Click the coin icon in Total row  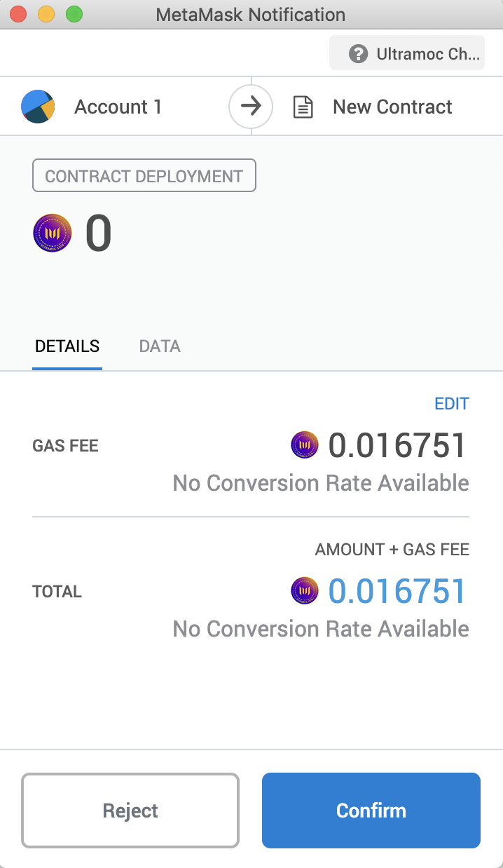305,591
